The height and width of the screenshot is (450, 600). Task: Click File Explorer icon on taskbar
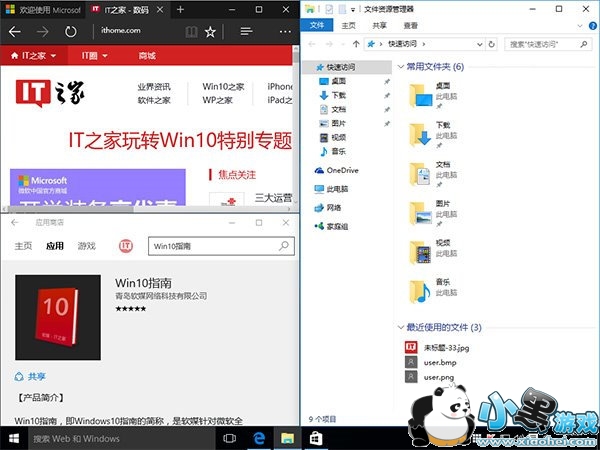[287, 439]
